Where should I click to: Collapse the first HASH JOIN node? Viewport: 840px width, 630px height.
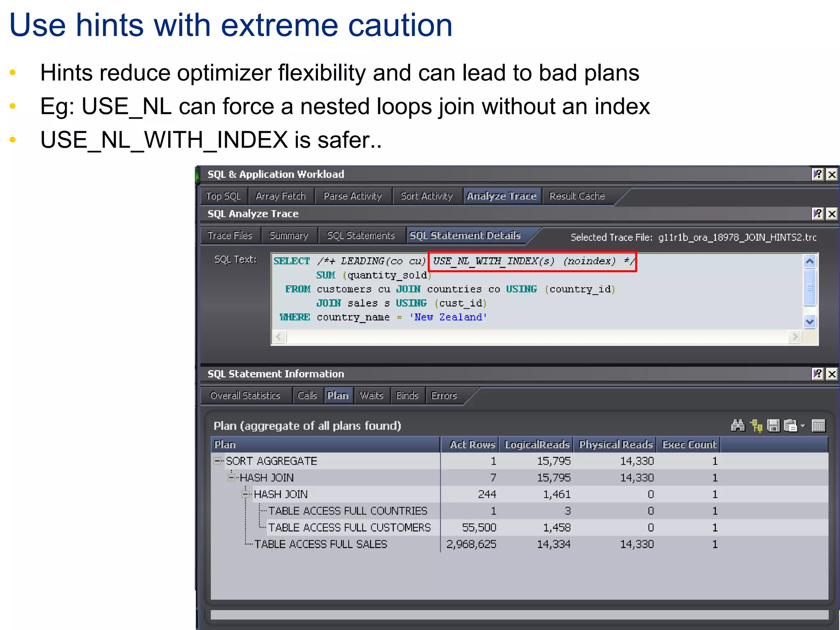232,477
